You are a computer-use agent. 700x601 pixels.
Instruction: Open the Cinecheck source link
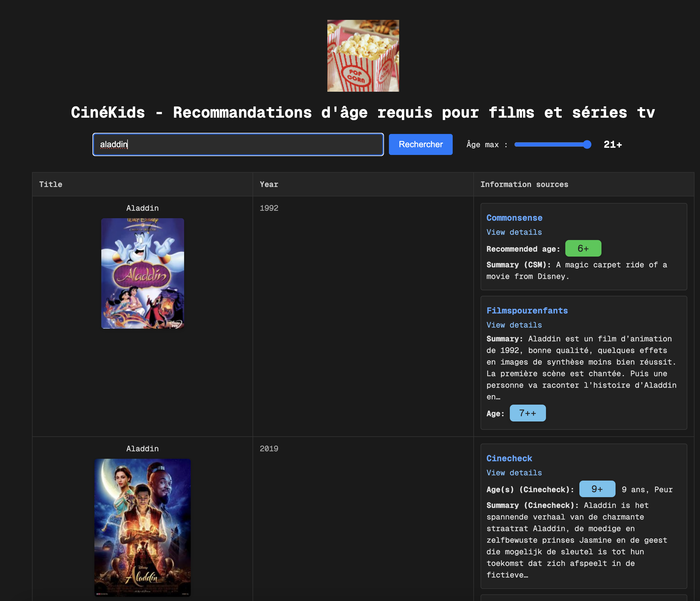coord(509,458)
